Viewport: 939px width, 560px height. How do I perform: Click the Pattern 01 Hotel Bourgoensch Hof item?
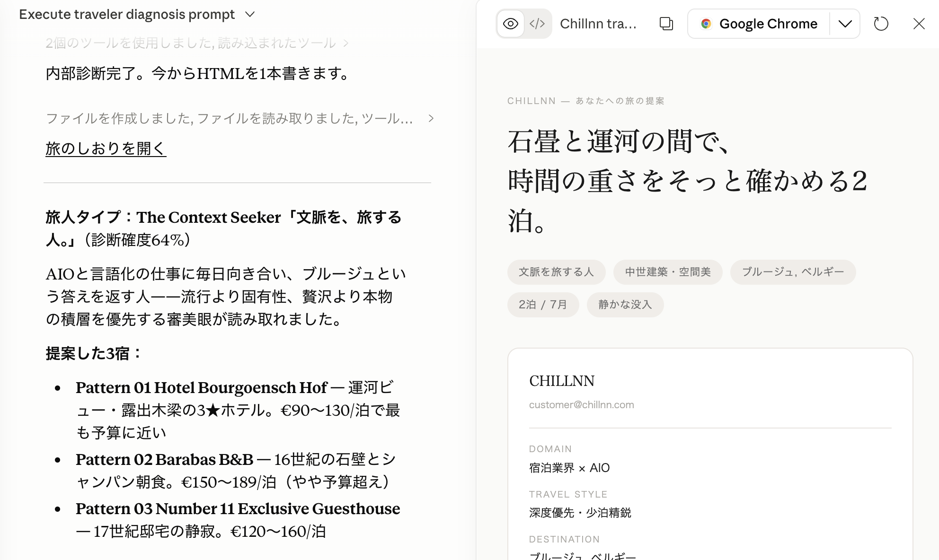click(238, 410)
